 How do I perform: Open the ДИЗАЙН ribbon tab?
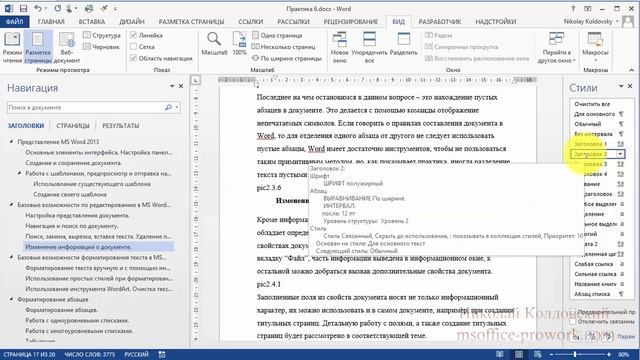pyautogui.click(x=132, y=22)
